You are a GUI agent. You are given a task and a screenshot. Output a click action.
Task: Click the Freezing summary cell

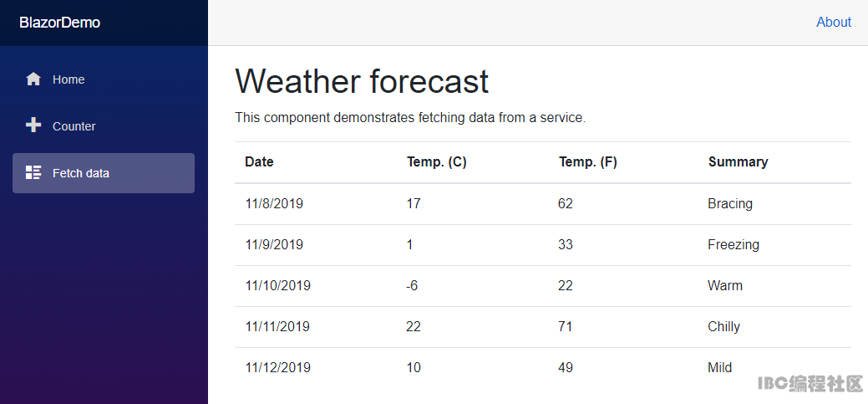coord(733,244)
